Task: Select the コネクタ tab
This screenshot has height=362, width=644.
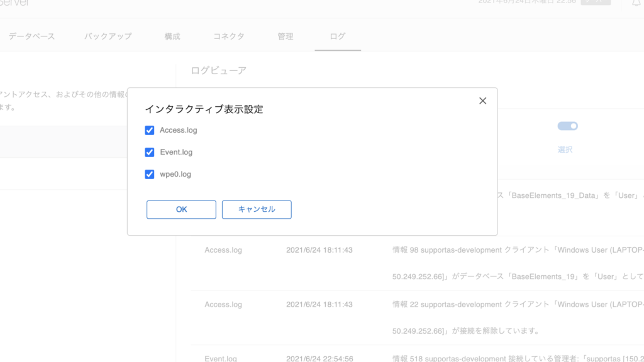Action: (229, 36)
